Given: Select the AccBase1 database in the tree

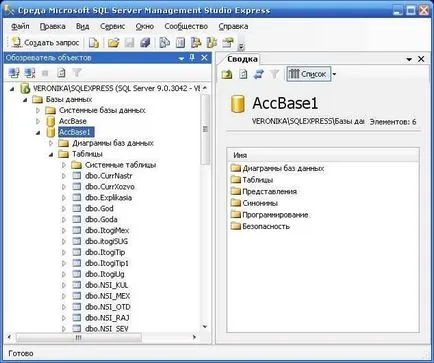Looking at the screenshot, I should tap(75, 132).
